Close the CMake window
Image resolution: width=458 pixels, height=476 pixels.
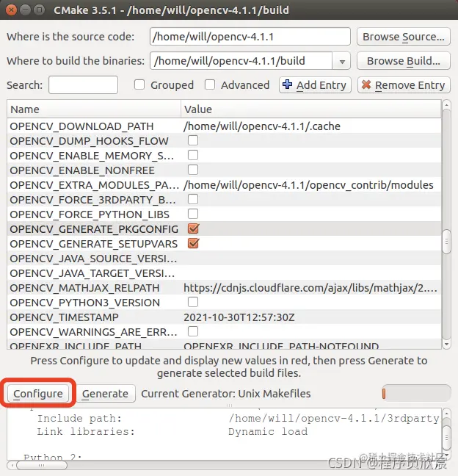tap(11, 10)
